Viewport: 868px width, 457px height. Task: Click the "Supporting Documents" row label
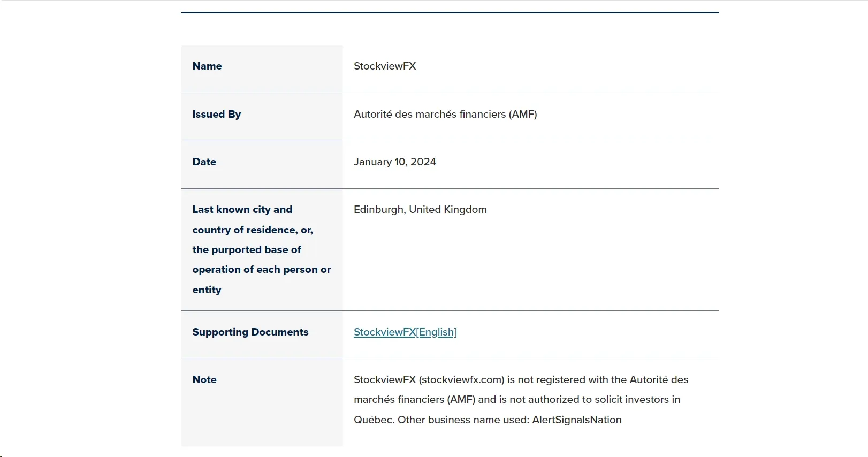pos(250,332)
